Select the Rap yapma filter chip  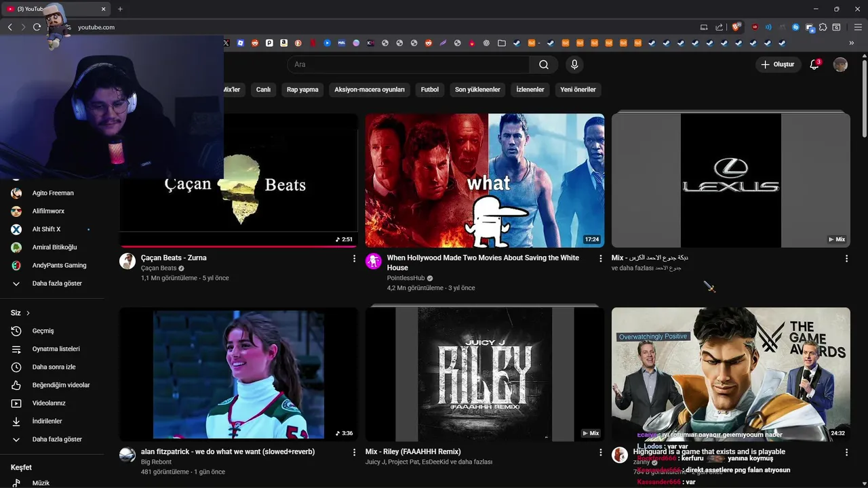[302, 89]
